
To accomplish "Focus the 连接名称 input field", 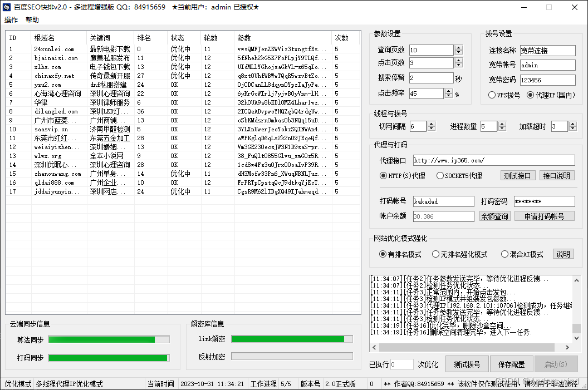I will click(x=547, y=51).
